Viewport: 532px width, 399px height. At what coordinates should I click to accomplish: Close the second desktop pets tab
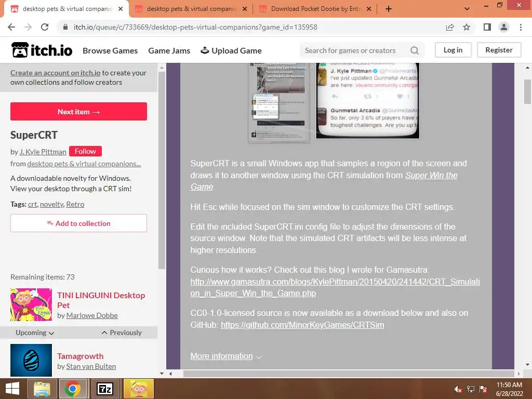point(245,9)
